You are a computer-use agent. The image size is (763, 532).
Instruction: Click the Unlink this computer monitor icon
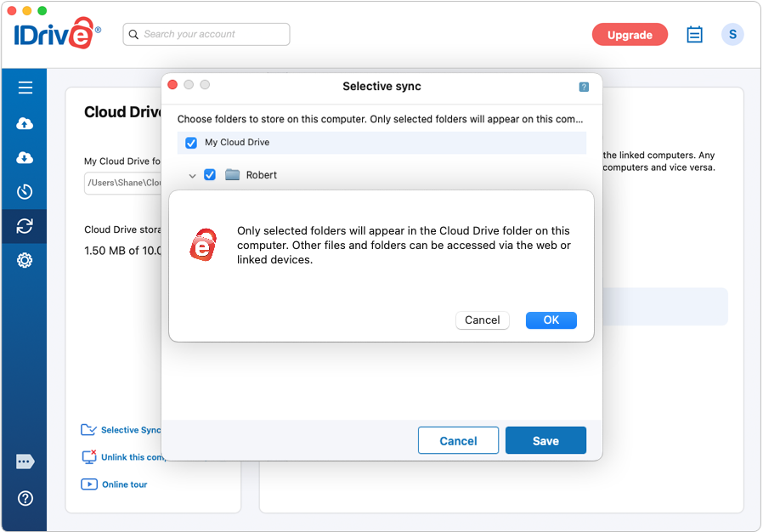coord(89,456)
